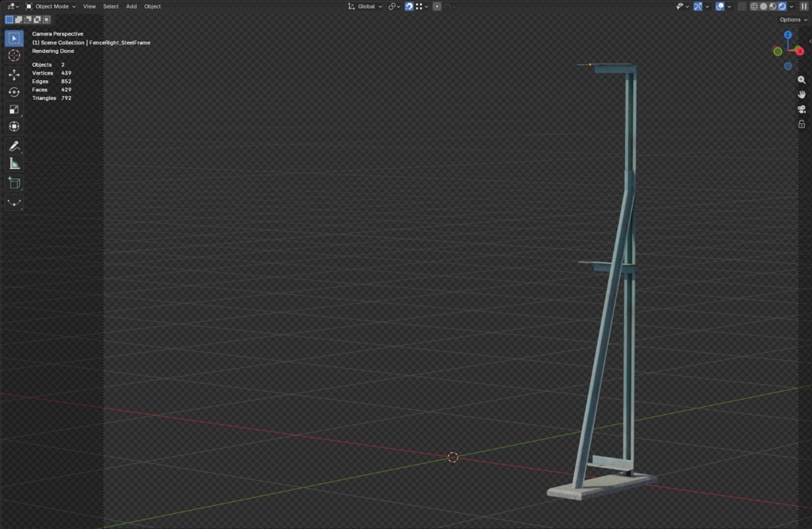Select the Transform tool
The image size is (812, 529).
[14, 126]
